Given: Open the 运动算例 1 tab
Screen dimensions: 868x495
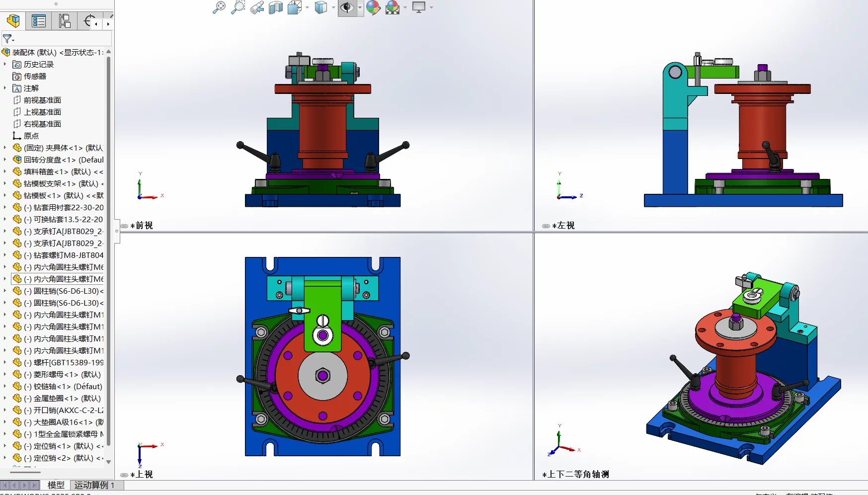Looking at the screenshot, I should click(x=95, y=485).
